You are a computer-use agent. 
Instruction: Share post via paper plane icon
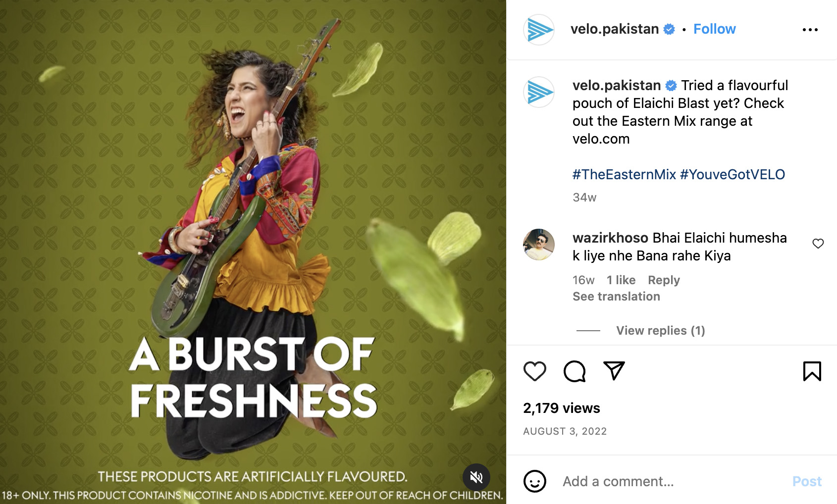[x=614, y=371]
